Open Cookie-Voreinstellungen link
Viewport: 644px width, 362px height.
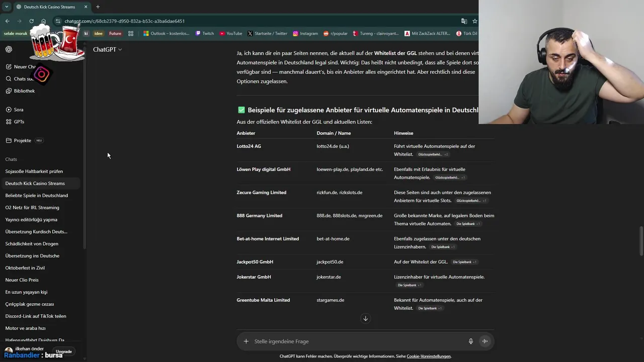click(x=429, y=356)
